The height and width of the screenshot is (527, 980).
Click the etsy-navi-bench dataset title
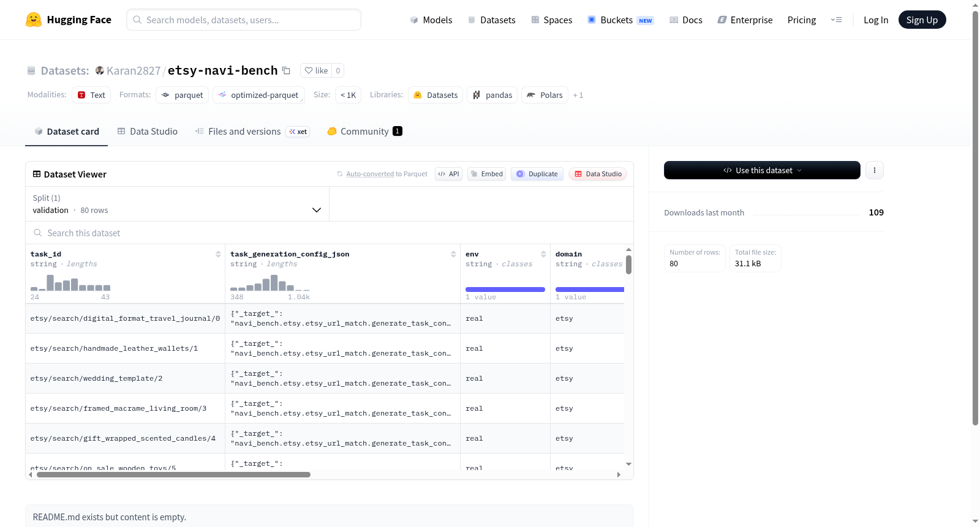tap(223, 70)
